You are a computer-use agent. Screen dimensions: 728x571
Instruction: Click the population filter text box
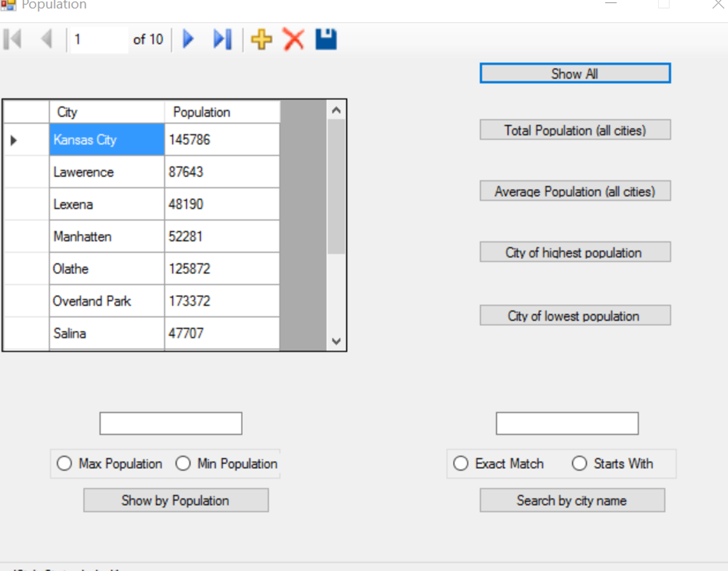pos(171,423)
